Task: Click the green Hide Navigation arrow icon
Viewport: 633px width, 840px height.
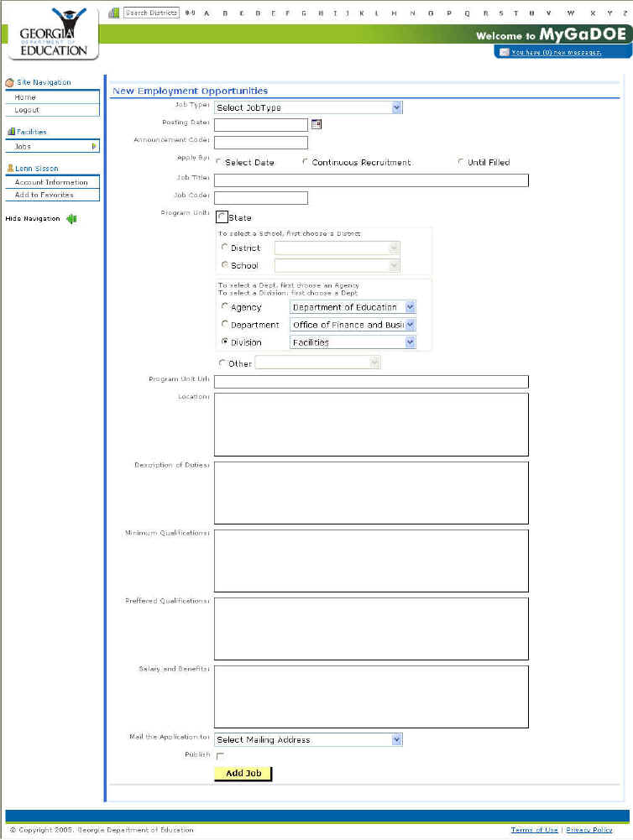Action: [72, 218]
